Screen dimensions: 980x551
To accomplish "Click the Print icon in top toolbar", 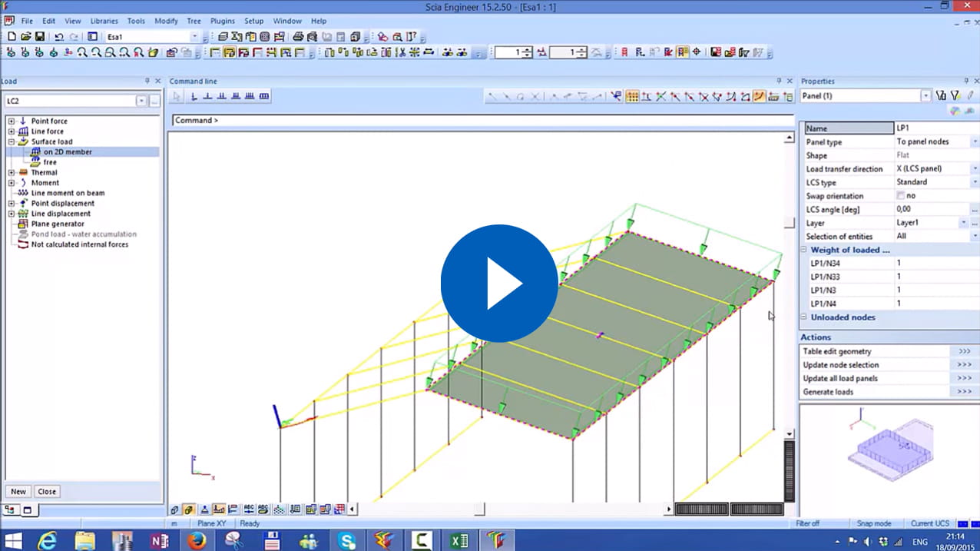I will tap(298, 36).
